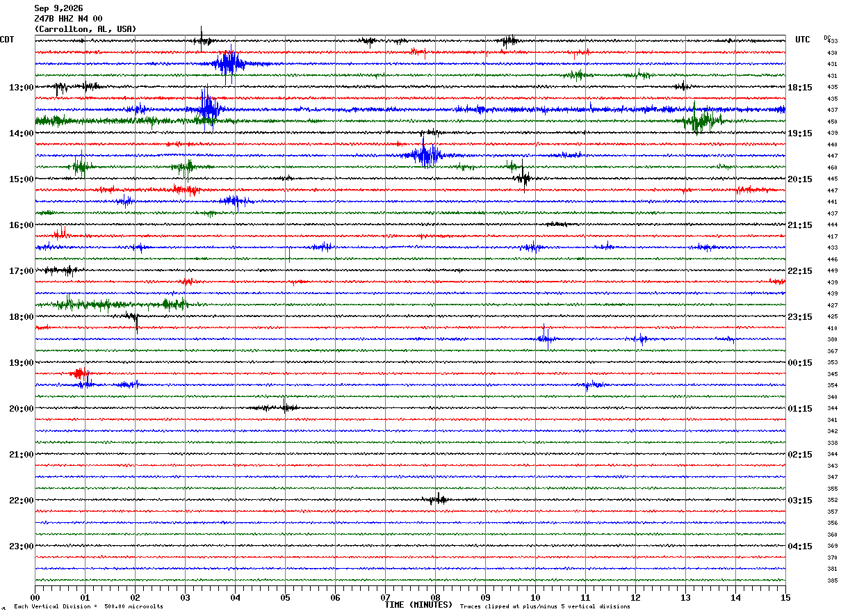Click the vertical division microvolts note
This screenshot has height=616, width=841.
click(88, 606)
